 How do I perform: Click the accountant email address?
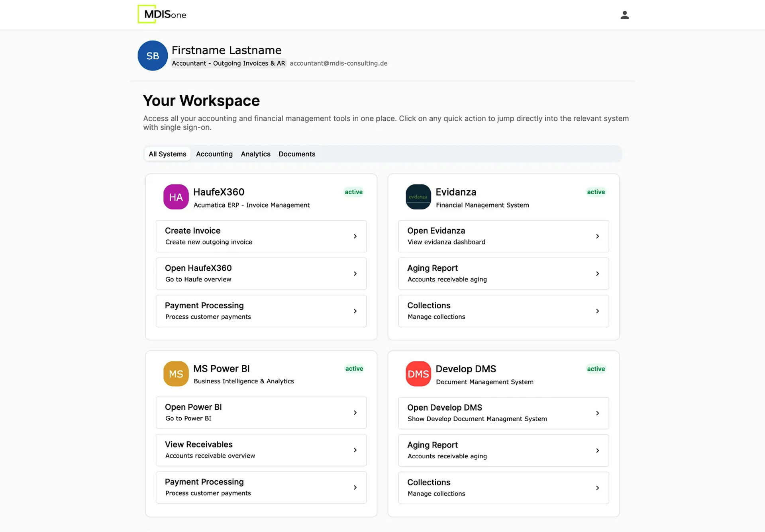tap(338, 63)
